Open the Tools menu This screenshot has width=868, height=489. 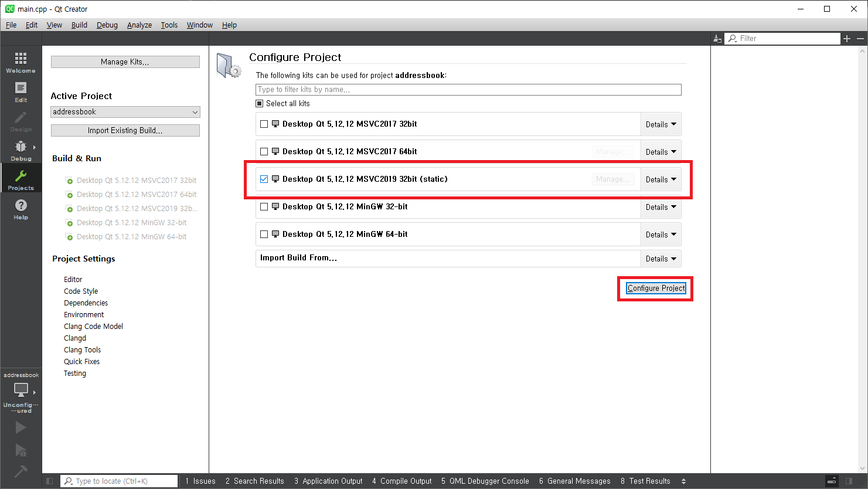(x=169, y=25)
